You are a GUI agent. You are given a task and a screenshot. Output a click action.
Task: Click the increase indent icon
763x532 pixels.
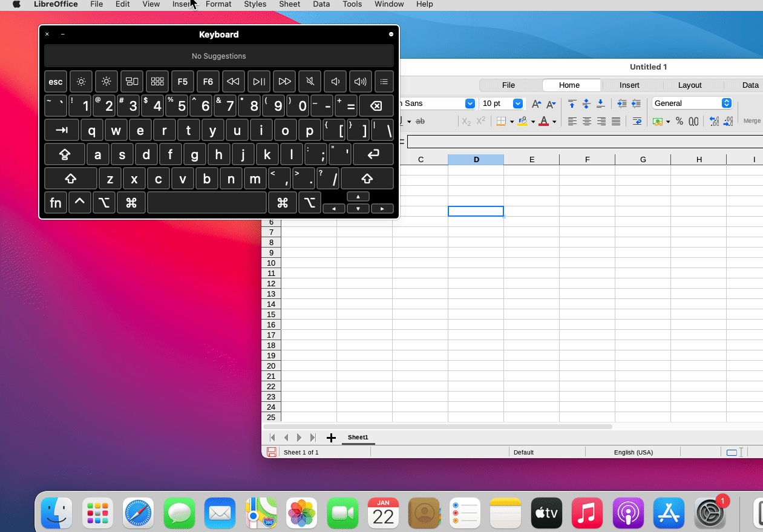point(622,104)
